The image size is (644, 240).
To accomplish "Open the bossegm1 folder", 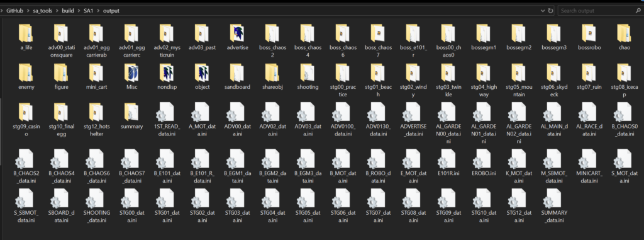I will point(484,37).
